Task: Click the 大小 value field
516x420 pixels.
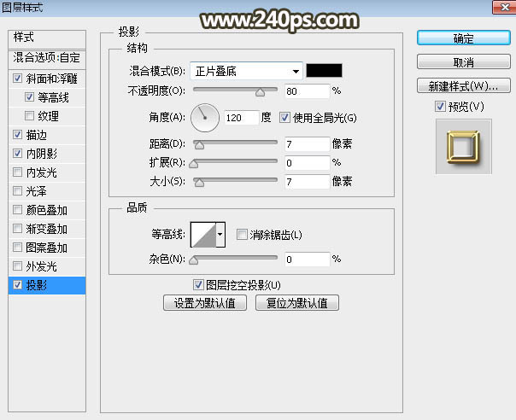Action: (x=307, y=182)
